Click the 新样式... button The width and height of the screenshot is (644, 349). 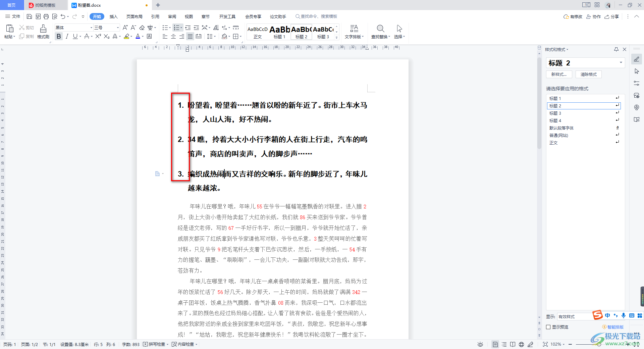[x=559, y=74]
